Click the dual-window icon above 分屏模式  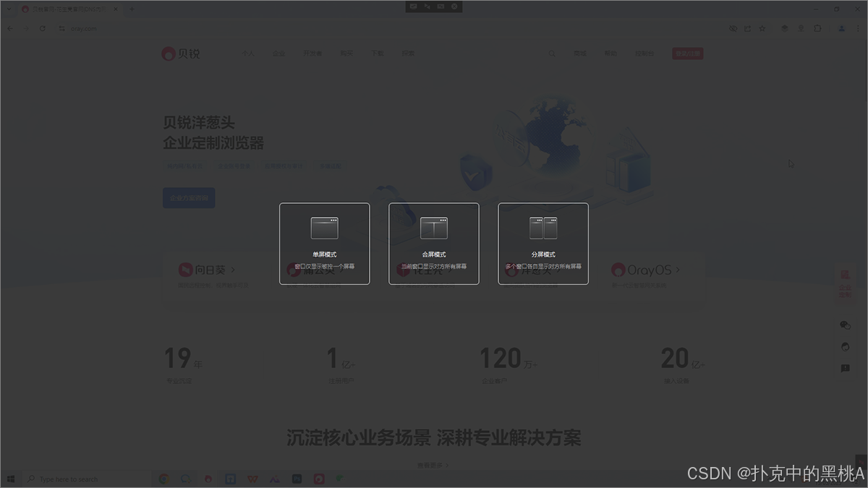543,228
